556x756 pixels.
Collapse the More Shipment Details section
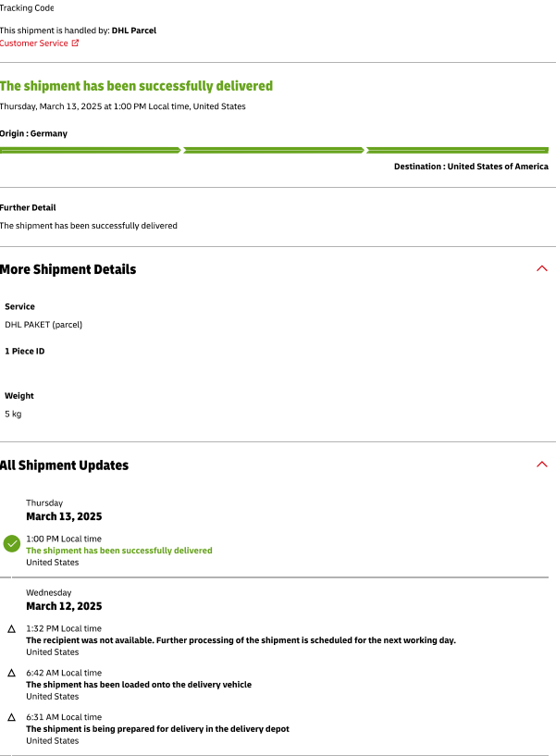pos(542,268)
